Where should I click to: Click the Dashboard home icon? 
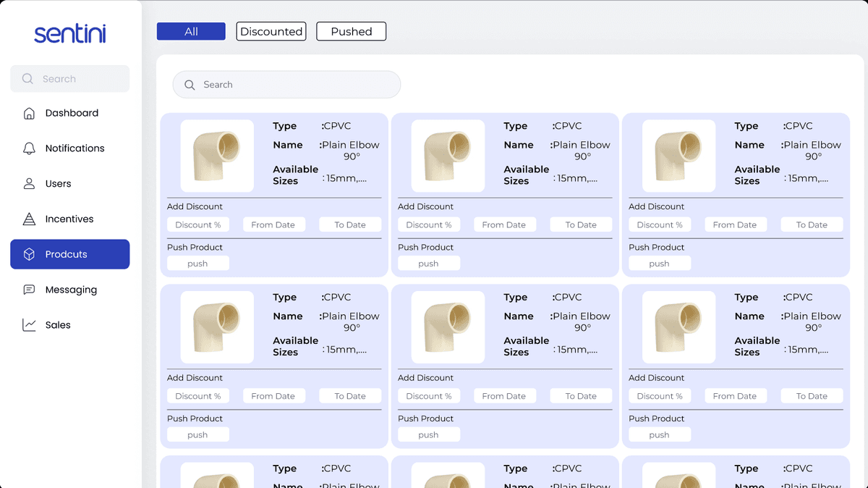29,113
